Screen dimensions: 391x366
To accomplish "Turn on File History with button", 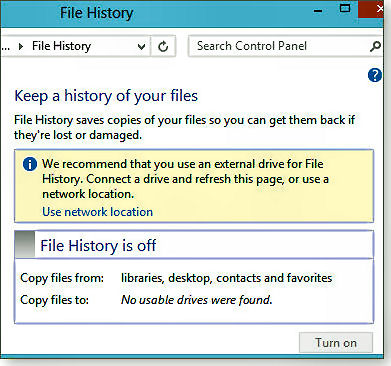I will 336,343.
